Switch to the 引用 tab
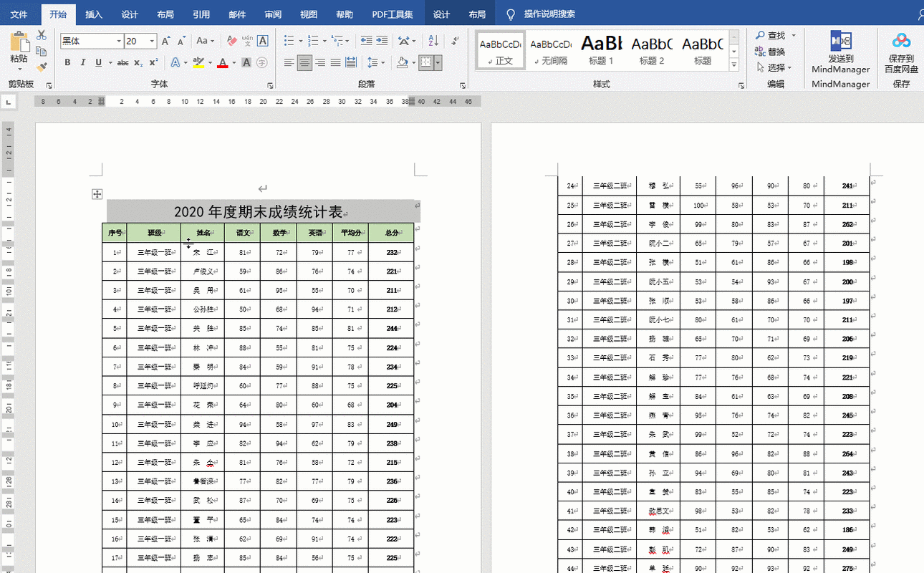 click(201, 14)
